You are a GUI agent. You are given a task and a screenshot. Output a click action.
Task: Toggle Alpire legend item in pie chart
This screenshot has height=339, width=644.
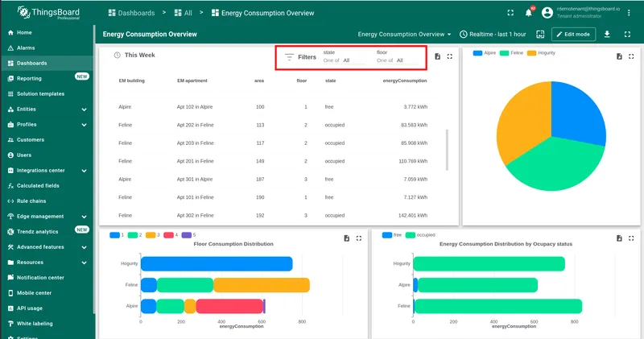click(x=485, y=53)
